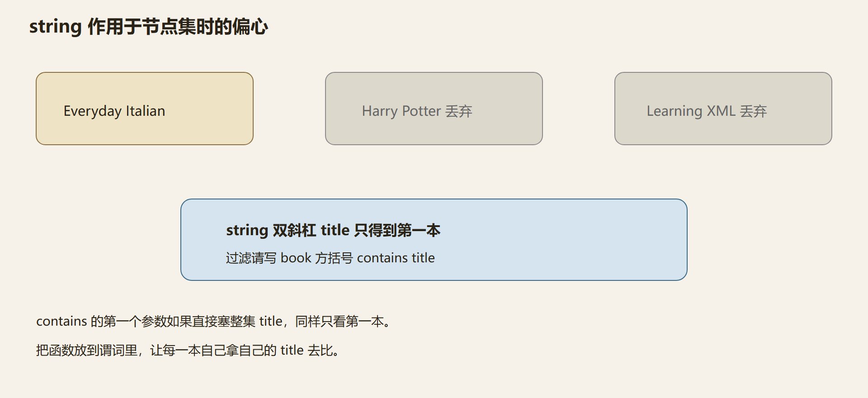Click the Learning XML text label
The width and height of the screenshot is (868, 398).
(691, 111)
